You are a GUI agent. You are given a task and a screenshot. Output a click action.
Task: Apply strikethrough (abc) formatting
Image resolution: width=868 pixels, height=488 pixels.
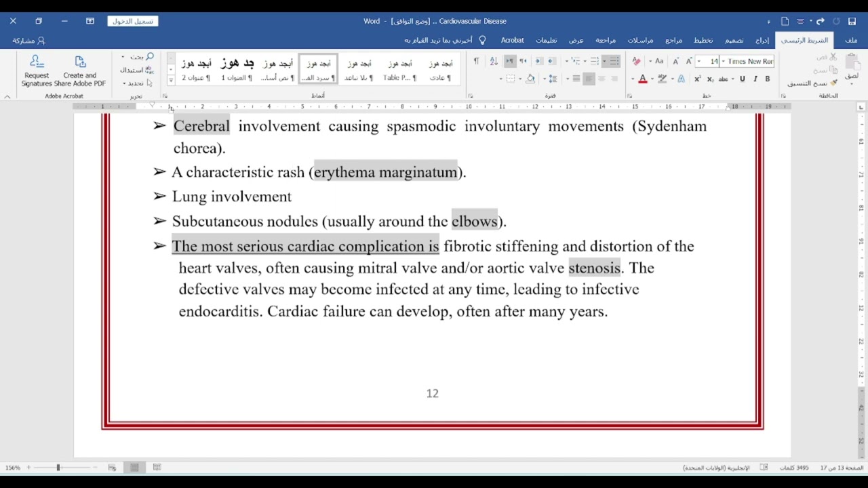click(x=723, y=79)
